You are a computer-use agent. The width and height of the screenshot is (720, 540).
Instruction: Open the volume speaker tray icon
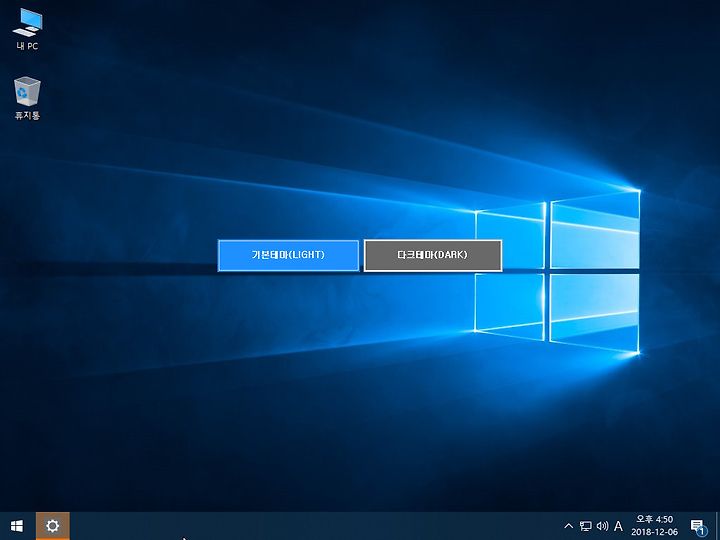[x=602, y=526]
